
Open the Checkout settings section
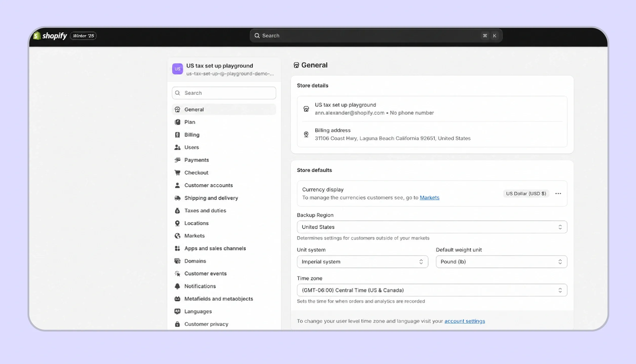pyautogui.click(x=224, y=173)
